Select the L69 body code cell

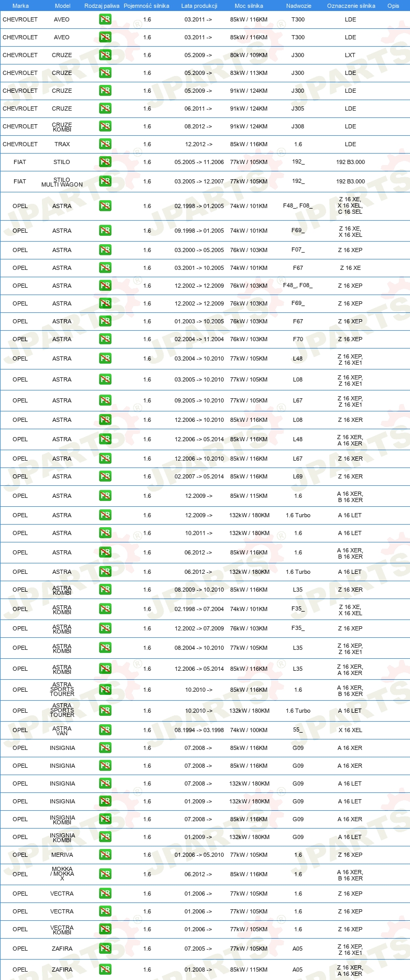(x=298, y=476)
